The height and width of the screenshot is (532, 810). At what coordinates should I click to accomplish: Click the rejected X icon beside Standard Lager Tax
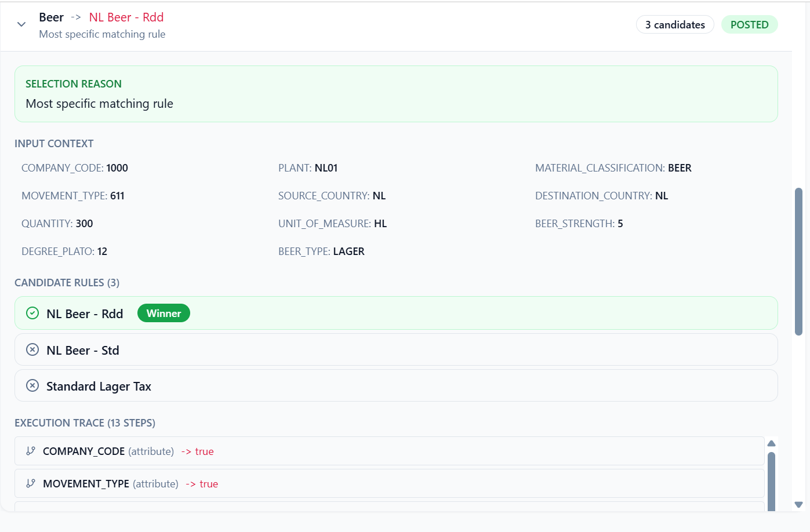click(32, 386)
